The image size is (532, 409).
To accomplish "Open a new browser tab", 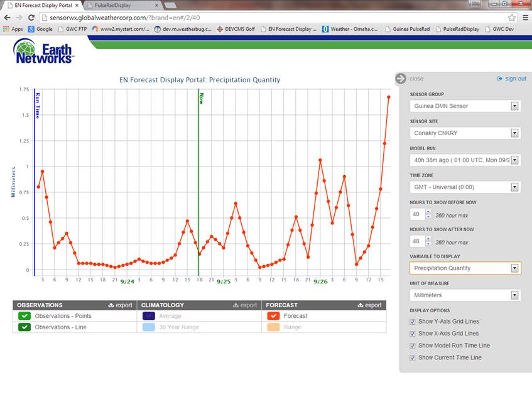I will click(x=170, y=6).
